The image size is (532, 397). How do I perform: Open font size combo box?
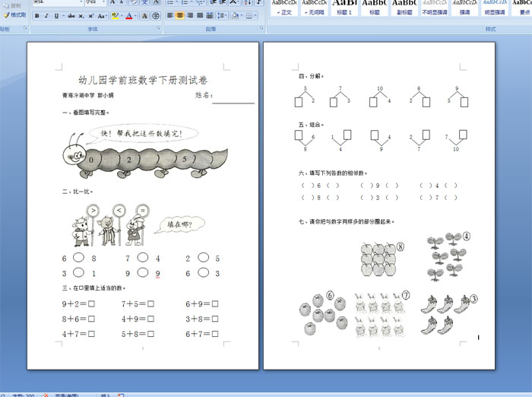point(95,2)
